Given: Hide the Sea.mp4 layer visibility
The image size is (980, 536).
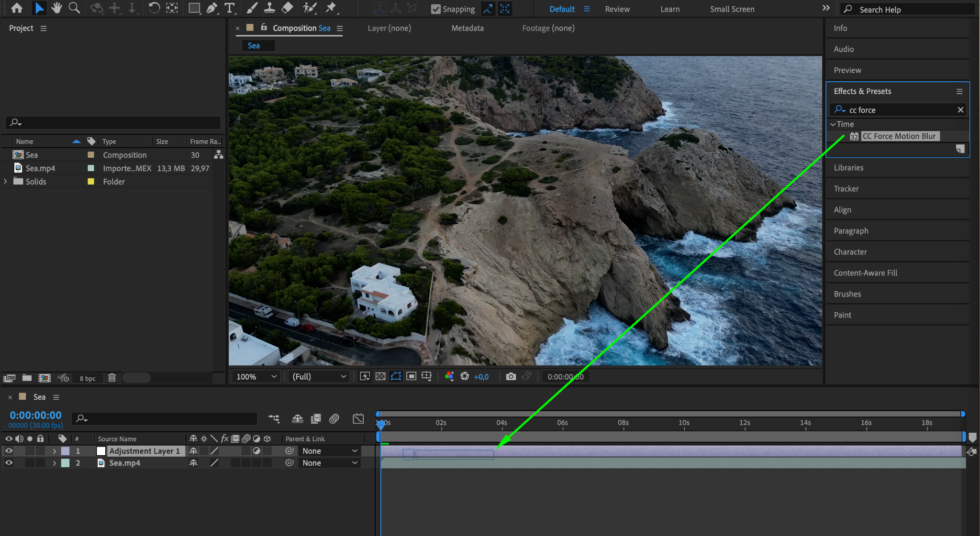Looking at the screenshot, I should click(x=9, y=463).
